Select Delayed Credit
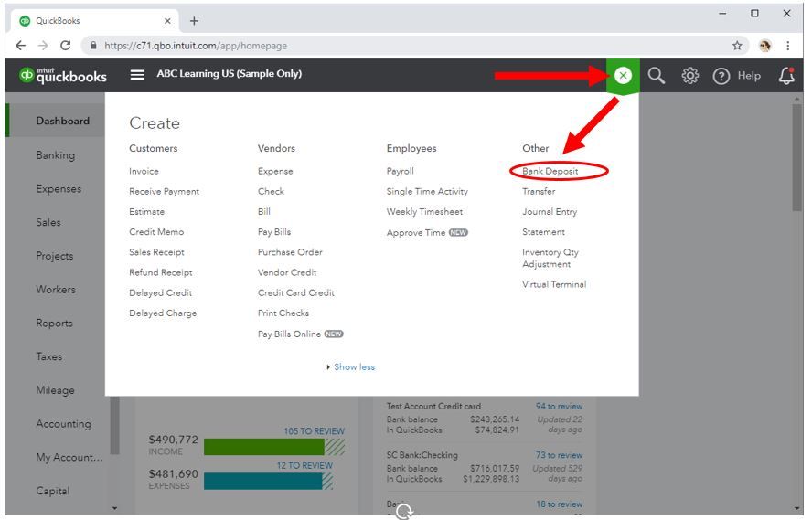 coord(161,292)
